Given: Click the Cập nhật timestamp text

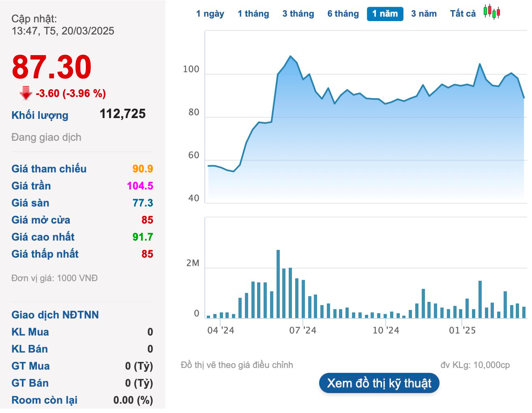Looking at the screenshot, I should click(x=63, y=25).
